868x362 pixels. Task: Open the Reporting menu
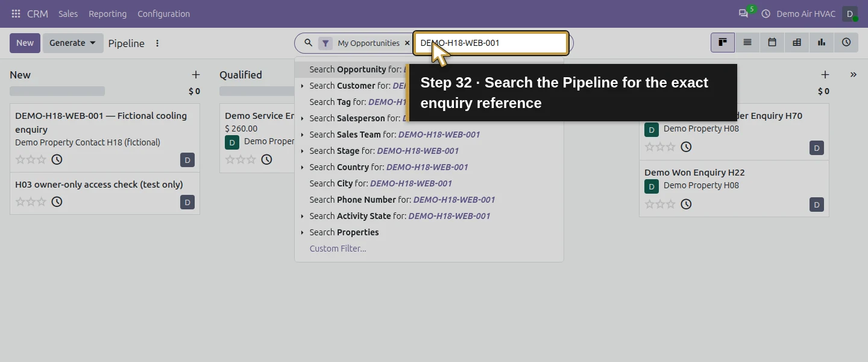click(x=107, y=14)
